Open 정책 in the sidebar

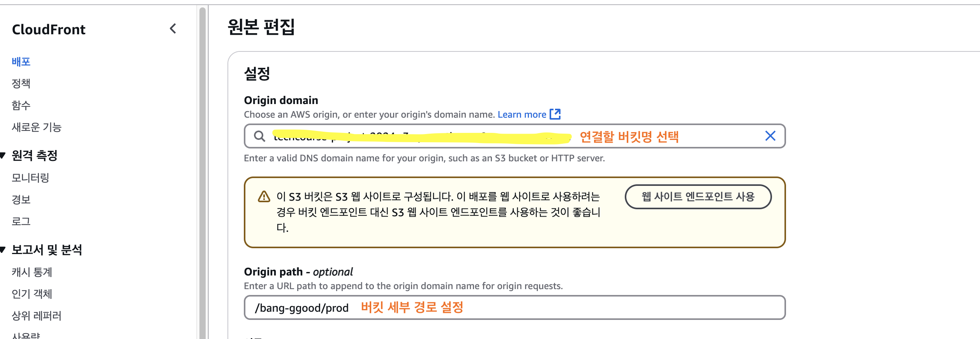(x=21, y=83)
